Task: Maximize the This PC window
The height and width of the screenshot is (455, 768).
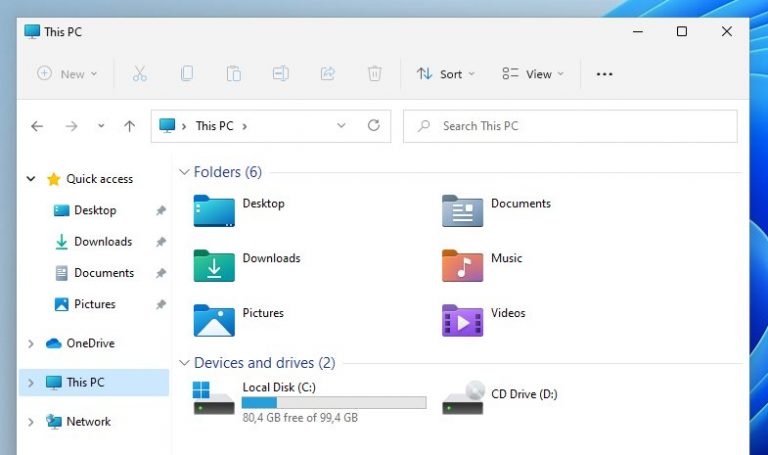Action: point(682,31)
